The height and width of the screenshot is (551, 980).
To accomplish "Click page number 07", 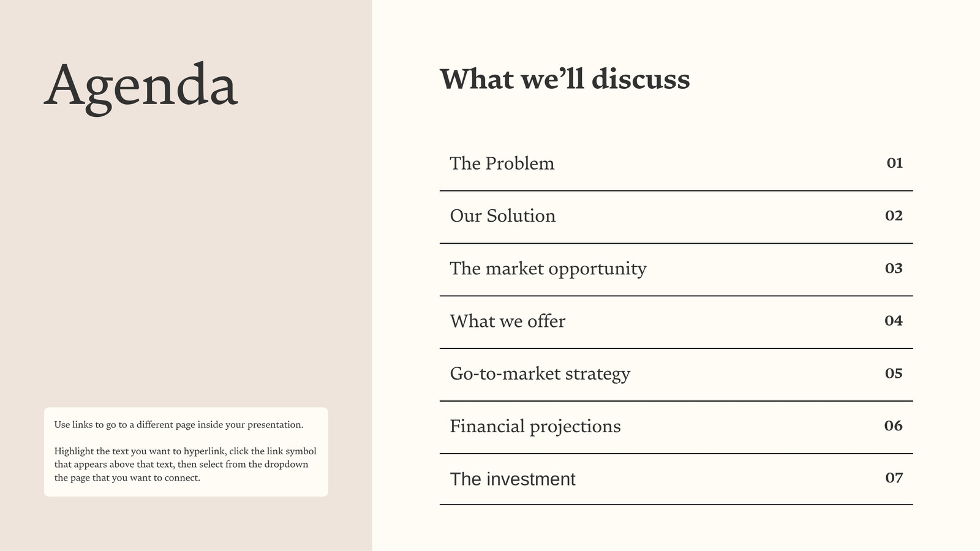I will 894,478.
